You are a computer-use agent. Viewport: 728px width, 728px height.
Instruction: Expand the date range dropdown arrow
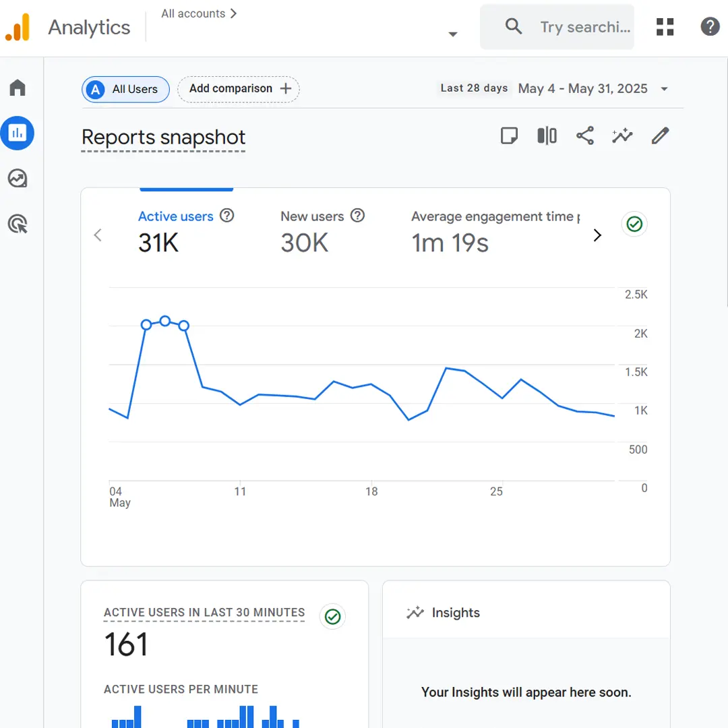click(x=664, y=89)
